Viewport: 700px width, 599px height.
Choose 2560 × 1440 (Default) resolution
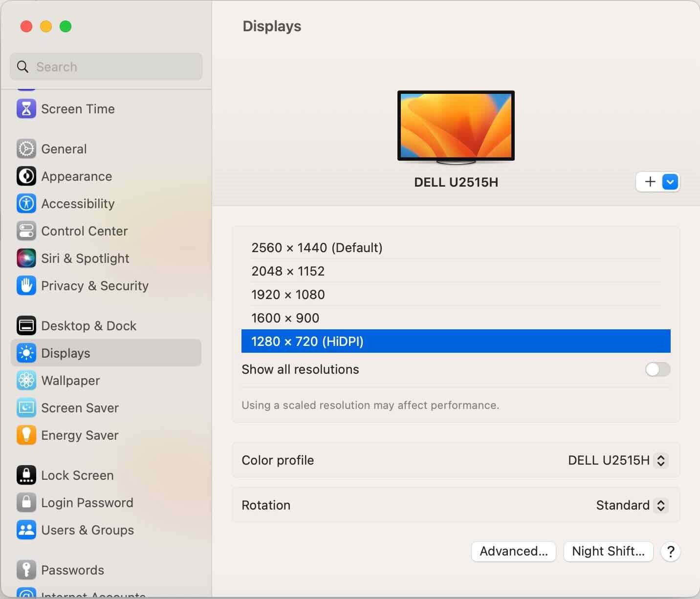(x=317, y=248)
